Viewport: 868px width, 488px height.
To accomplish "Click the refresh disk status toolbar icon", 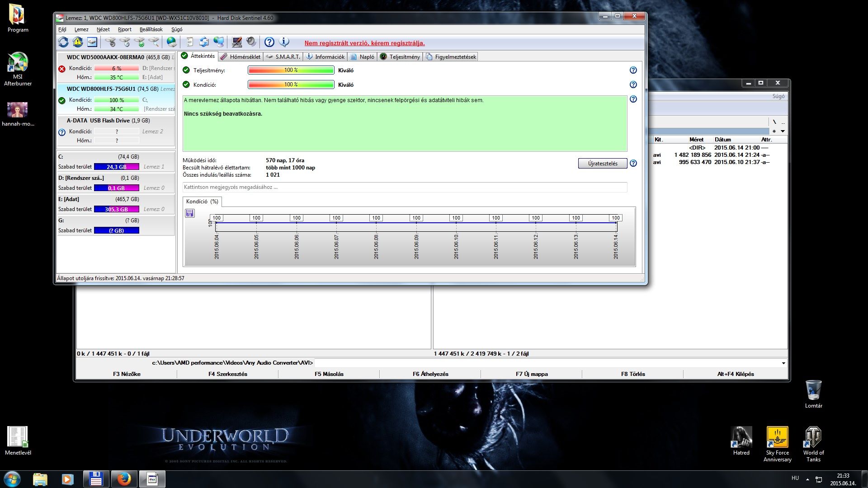I will point(63,42).
